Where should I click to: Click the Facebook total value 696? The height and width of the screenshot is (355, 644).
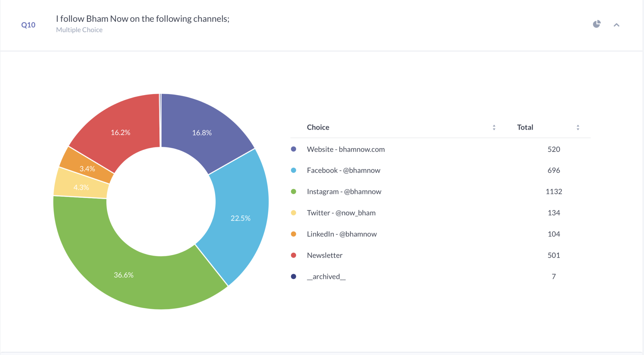(x=554, y=170)
